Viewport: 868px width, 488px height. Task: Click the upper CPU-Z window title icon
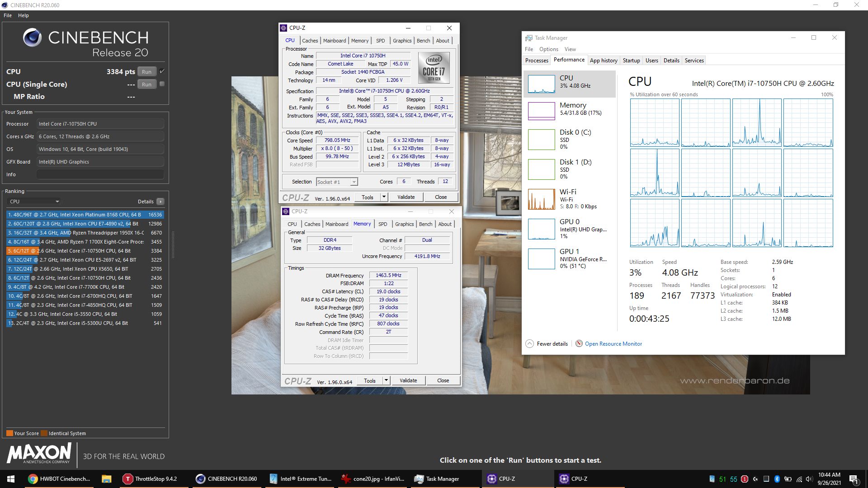coord(283,28)
